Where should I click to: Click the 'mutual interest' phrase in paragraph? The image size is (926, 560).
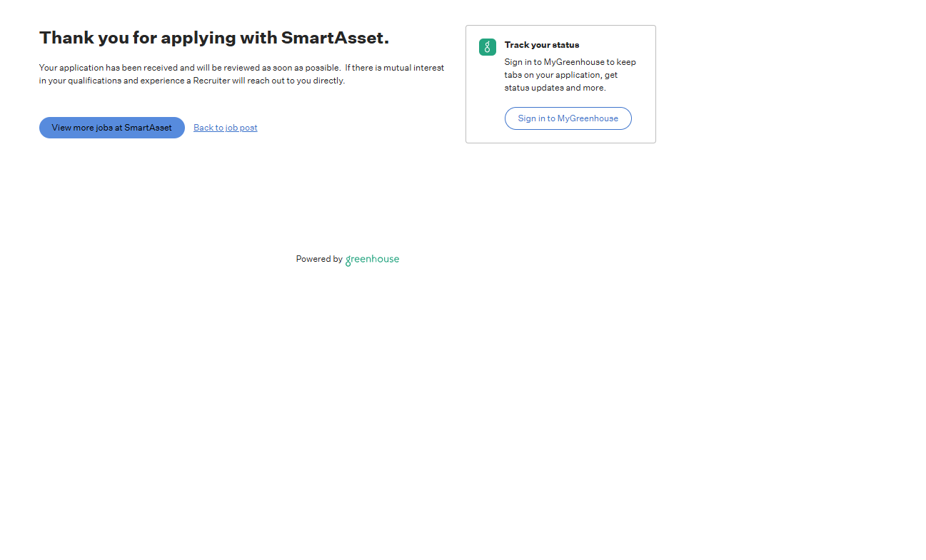tap(413, 68)
